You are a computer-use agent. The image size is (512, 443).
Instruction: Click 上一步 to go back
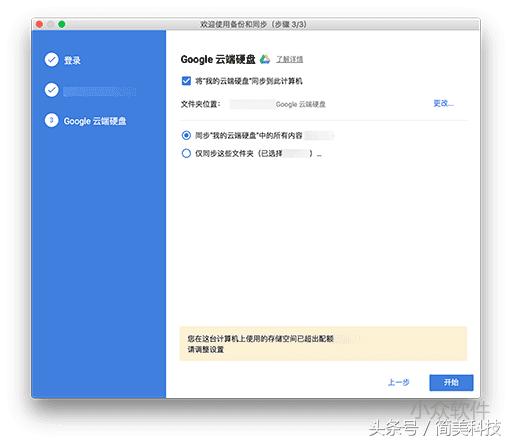pyautogui.click(x=399, y=382)
